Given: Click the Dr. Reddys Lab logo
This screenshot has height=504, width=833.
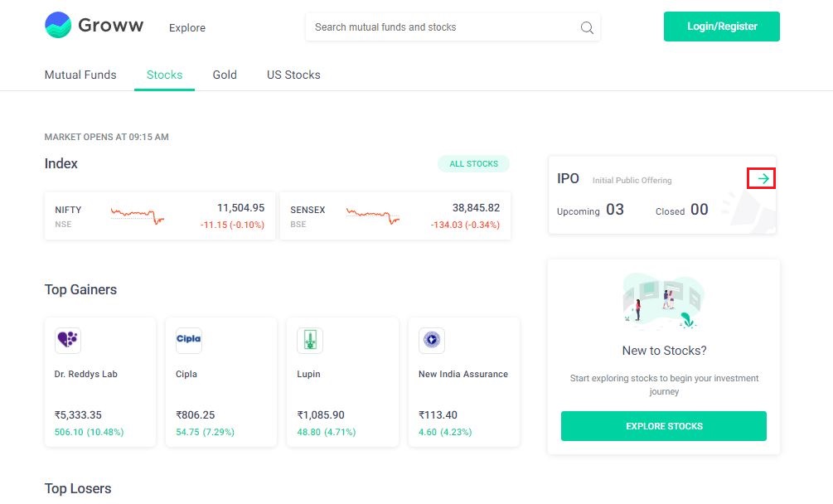Looking at the screenshot, I should 68,341.
